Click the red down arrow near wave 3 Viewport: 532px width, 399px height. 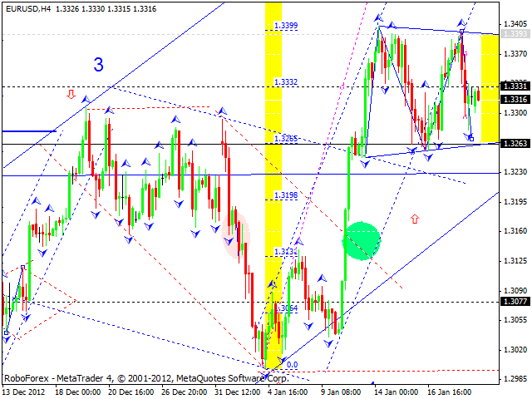(71, 94)
